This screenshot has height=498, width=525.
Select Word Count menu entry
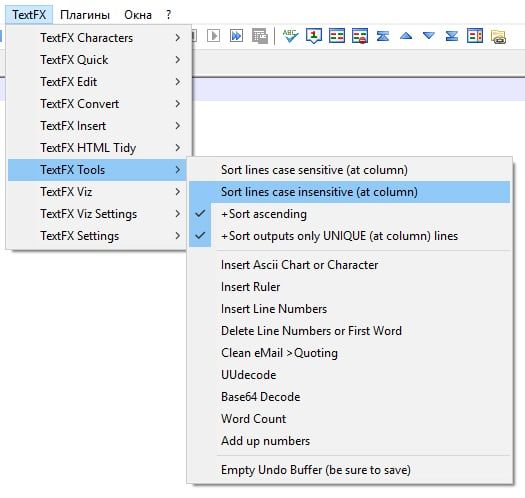pyautogui.click(x=350, y=419)
